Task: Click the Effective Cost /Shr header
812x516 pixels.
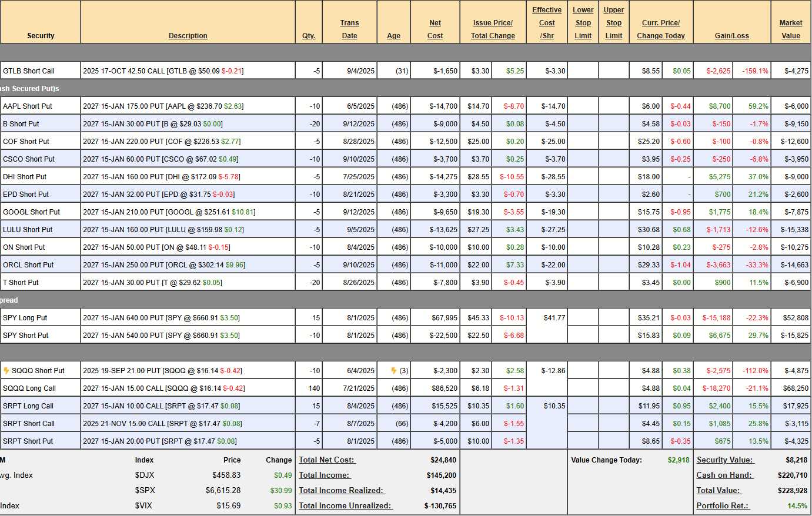Action: 546,23
